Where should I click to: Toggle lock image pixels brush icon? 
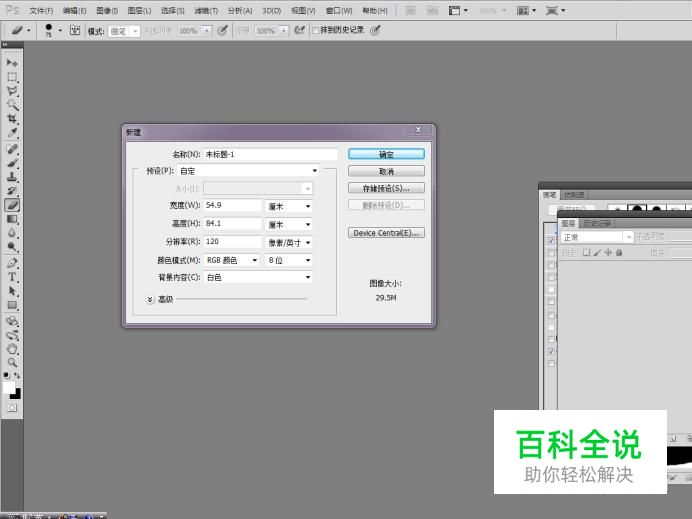click(597, 253)
